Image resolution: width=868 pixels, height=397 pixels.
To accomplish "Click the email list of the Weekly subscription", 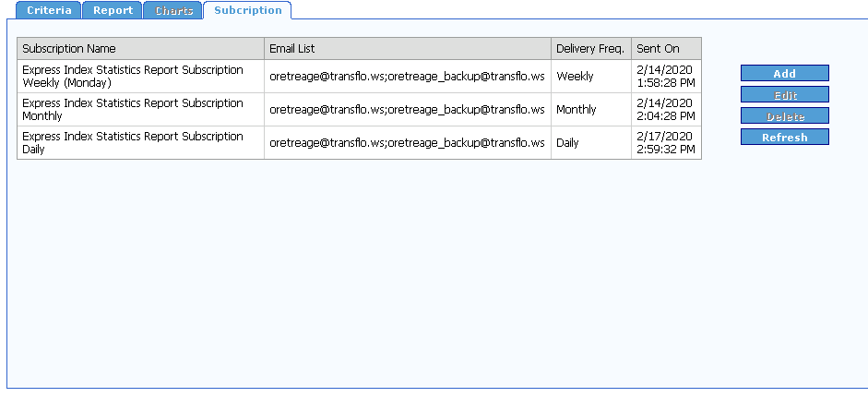I will [x=408, y=77].
